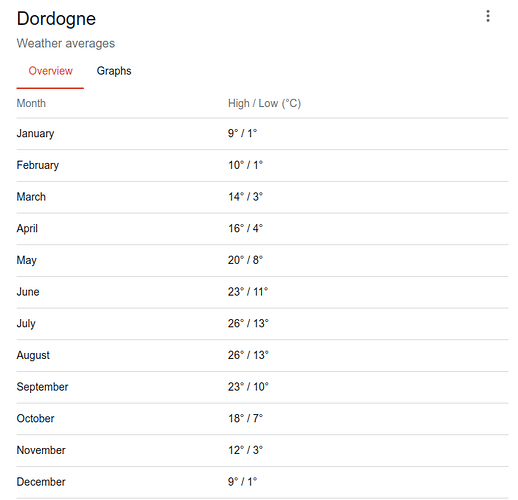The height and width of the screenshot is (500, 518).
Task: Click the Month column header
Action: [31, 103]
